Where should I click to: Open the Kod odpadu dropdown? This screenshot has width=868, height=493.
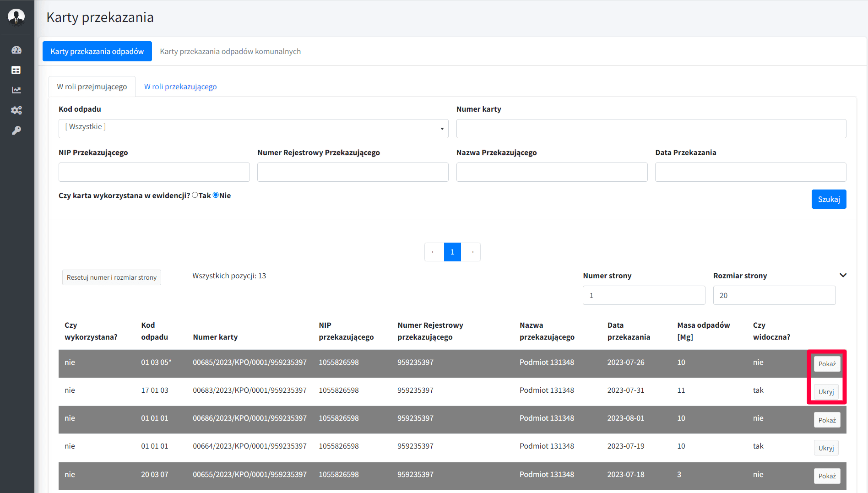253,129
